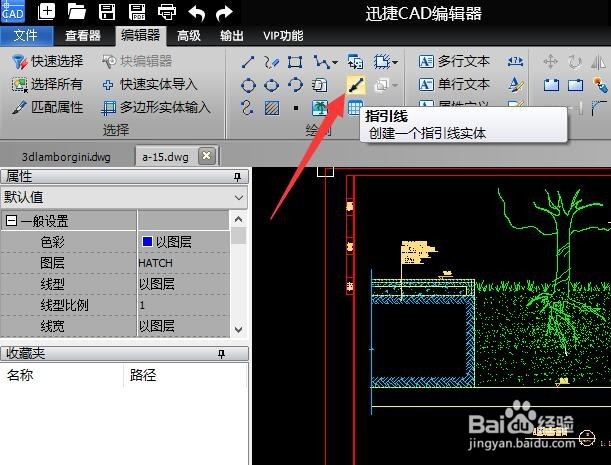The height and width of the screenshot is (465, 611).
Task: Undo the last action
Action: pyautogui.click(x=197, y=13)
